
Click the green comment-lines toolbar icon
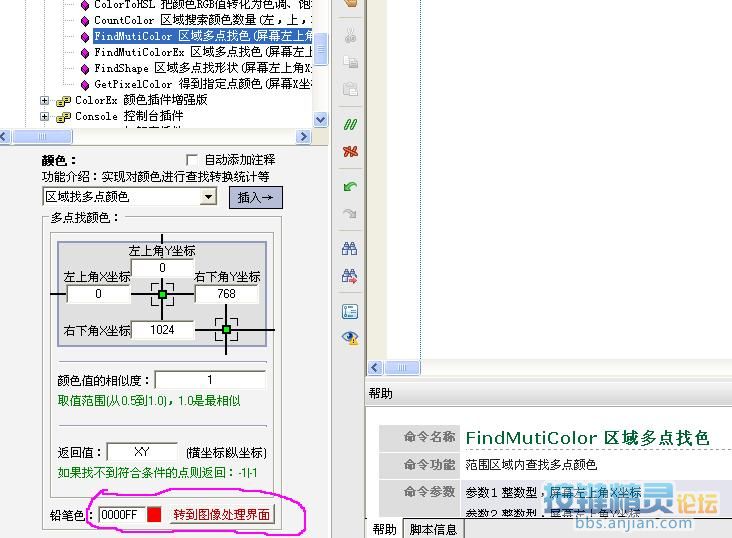point(350,124)
